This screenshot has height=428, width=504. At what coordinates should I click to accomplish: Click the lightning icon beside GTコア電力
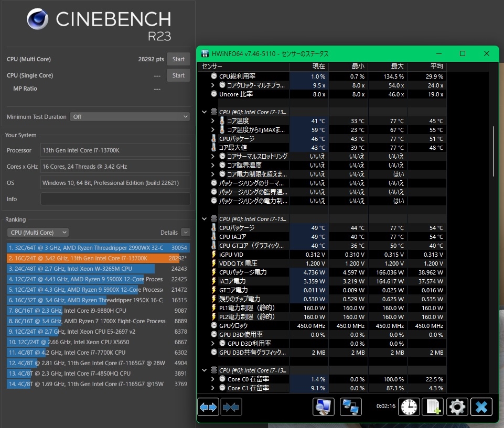[214, 290]
